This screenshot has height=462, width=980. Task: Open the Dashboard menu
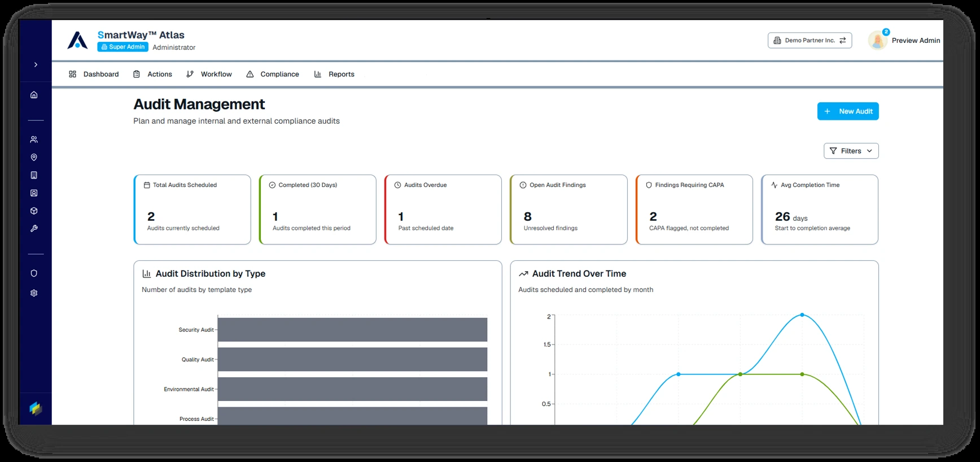coord(94,74)
